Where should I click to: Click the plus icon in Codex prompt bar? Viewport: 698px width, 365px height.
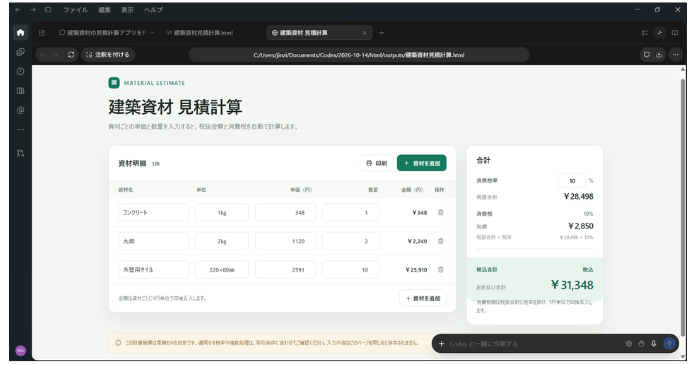point(442,344)
